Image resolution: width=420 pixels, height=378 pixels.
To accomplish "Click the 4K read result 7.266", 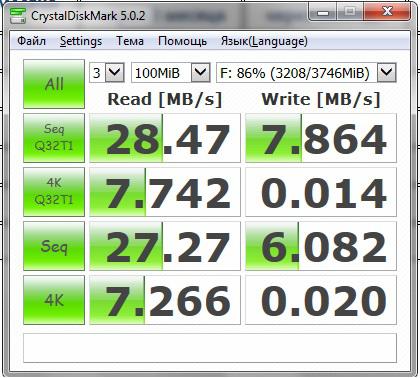I will (165, 300).
